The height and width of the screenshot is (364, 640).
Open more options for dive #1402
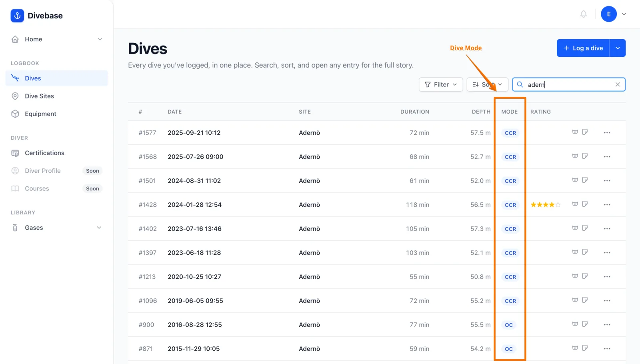click(607, 229)
